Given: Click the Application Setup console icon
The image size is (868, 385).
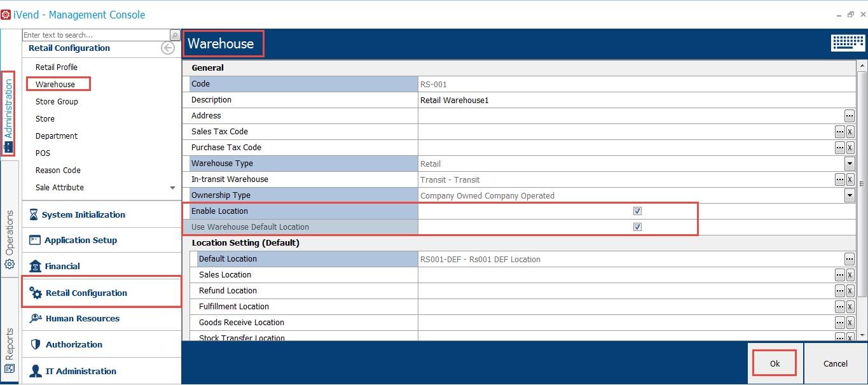Looking at the screenshot, I should coord(35,240).
